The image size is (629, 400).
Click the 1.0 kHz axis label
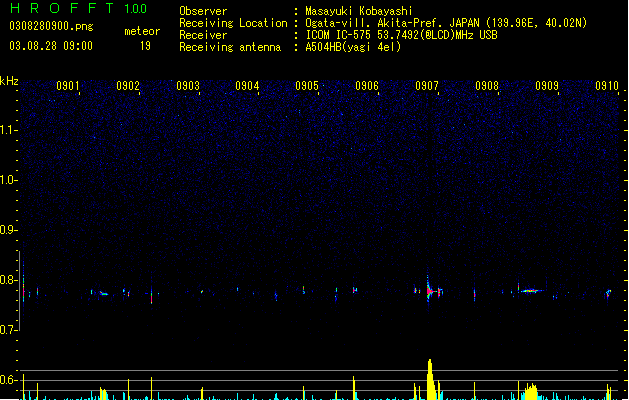[x=9, y=180]
